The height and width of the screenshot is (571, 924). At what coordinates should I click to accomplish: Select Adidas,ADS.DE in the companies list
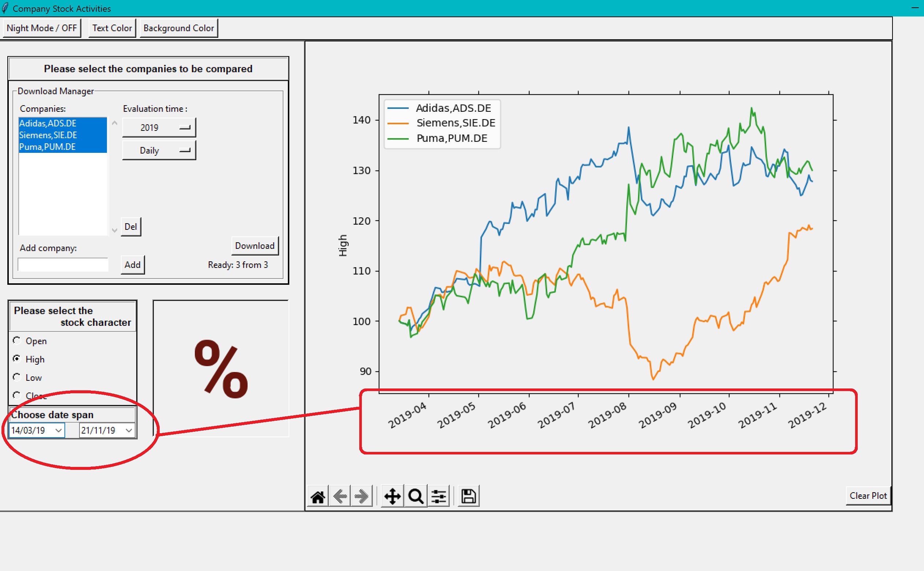click(x=63, y=123)
